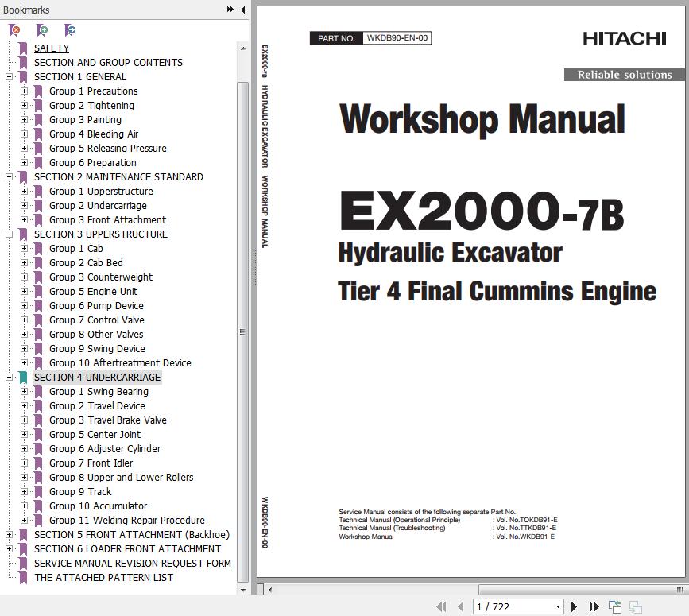Click the bookmarks vertical scrollbar thumb
689x616 pixels.
(243, 331)
